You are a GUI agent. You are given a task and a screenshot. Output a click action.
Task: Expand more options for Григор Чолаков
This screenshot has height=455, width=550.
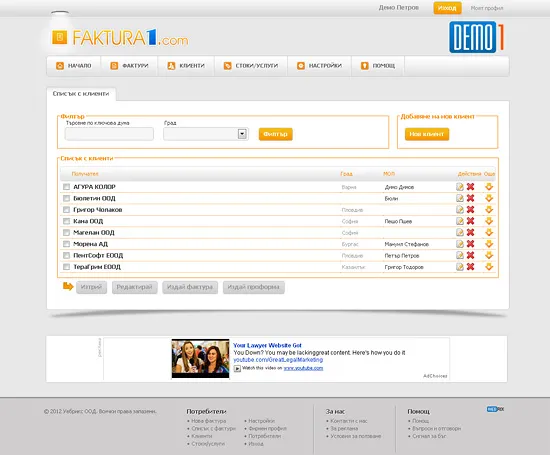(x=489, y=209)
